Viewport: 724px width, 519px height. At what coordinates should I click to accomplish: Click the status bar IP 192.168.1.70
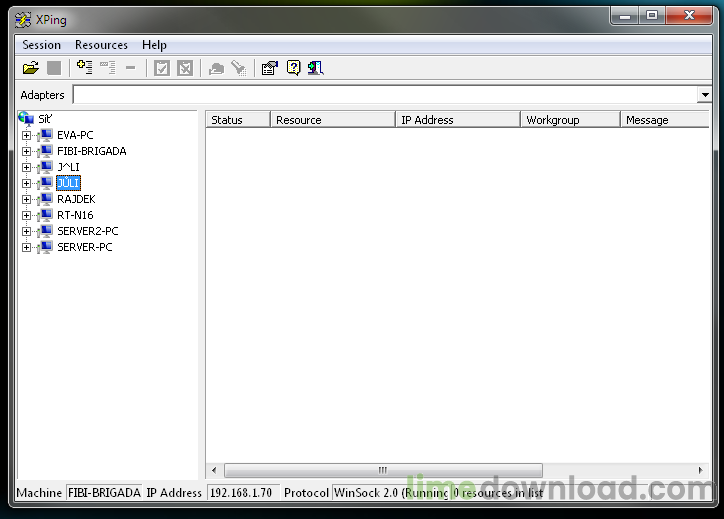[x=243, y=493]
